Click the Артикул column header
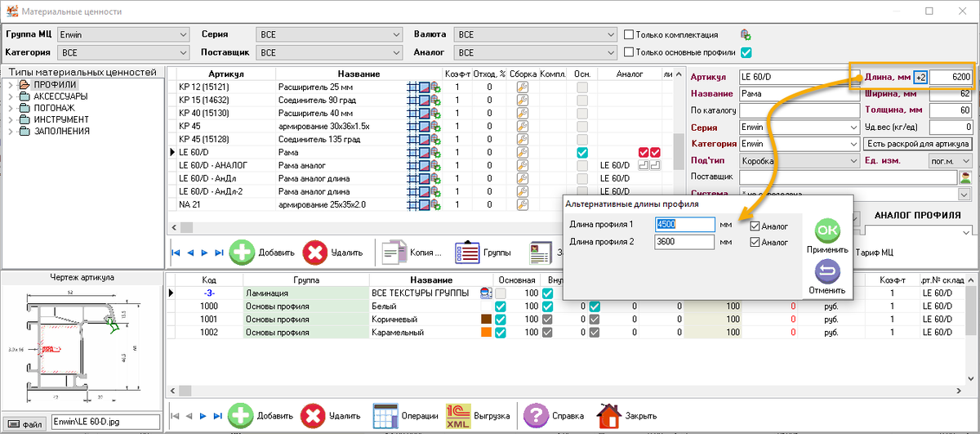Image resolution: width=980 pixels, height=434 pixels. (x=226, y=74)
